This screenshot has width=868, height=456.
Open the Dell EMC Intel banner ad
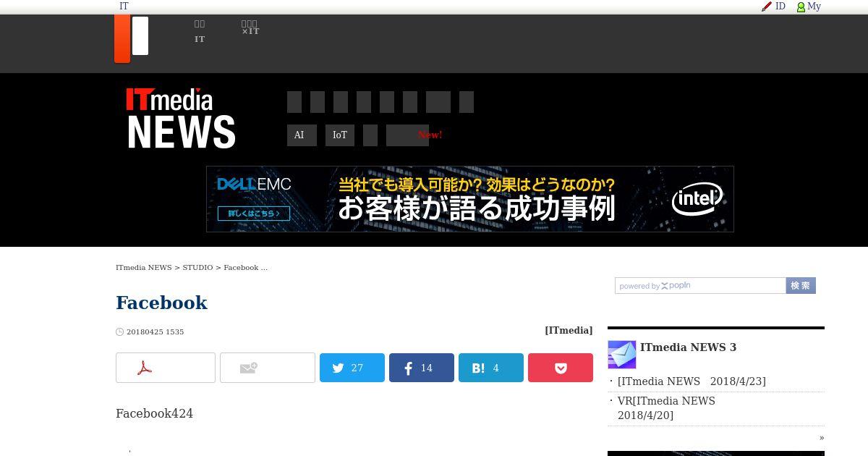(470, 199)
